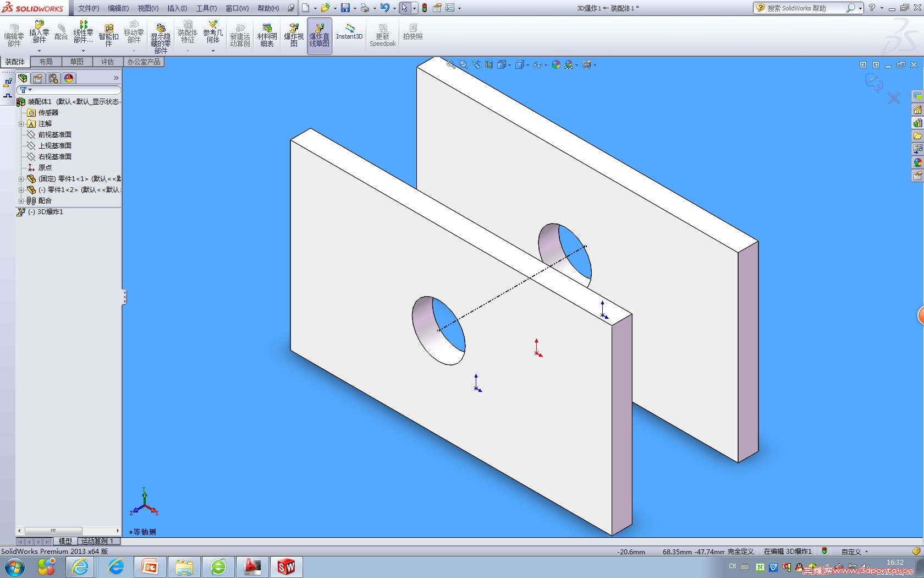The width and height of the screenshot is (924, 578).
Task: Click the Design Library icon in task pane
Action: (x=917, y=123)
